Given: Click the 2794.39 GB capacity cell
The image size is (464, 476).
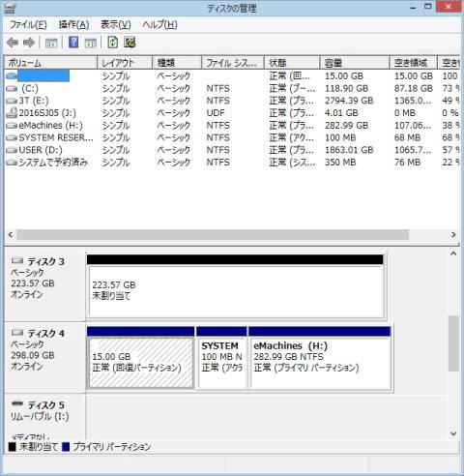Looking at the screenshot, I should (349, 101).
